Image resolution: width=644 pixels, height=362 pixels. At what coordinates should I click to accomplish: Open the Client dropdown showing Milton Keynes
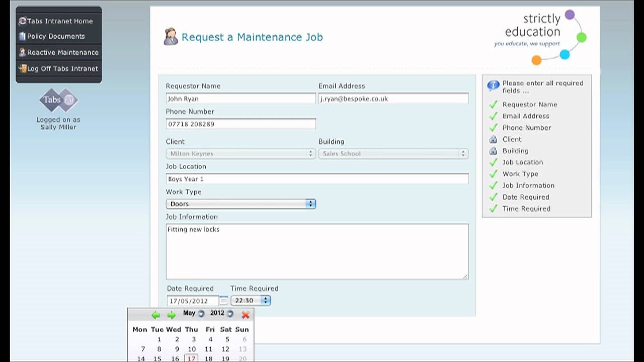pyautogui.click(x=241, y=153)
